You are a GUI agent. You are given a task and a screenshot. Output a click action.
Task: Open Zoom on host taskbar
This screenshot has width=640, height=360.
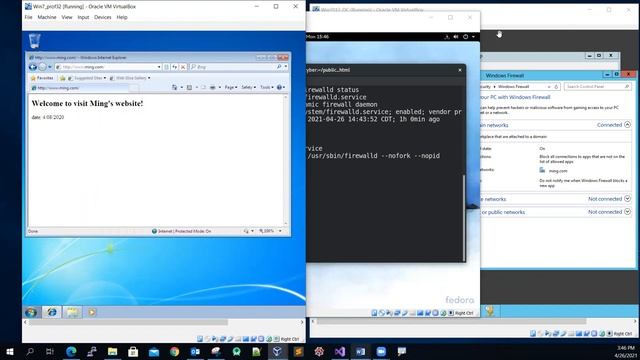(x=381, y=351)
